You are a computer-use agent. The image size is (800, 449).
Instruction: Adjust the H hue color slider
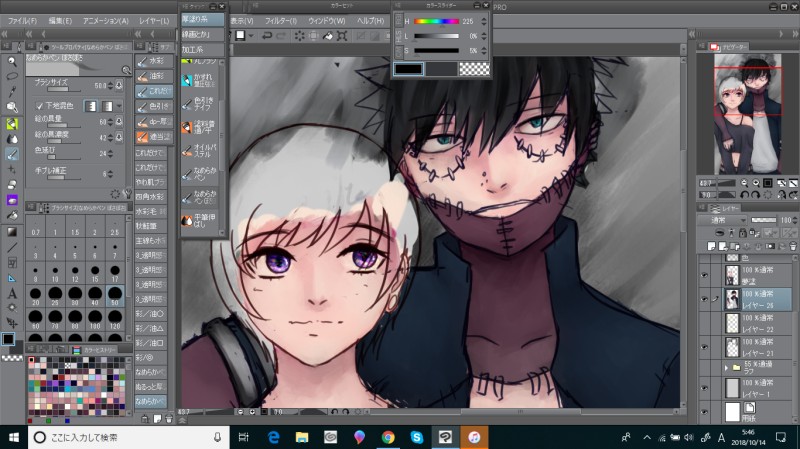pyautogui.click(x=436, y=21)
